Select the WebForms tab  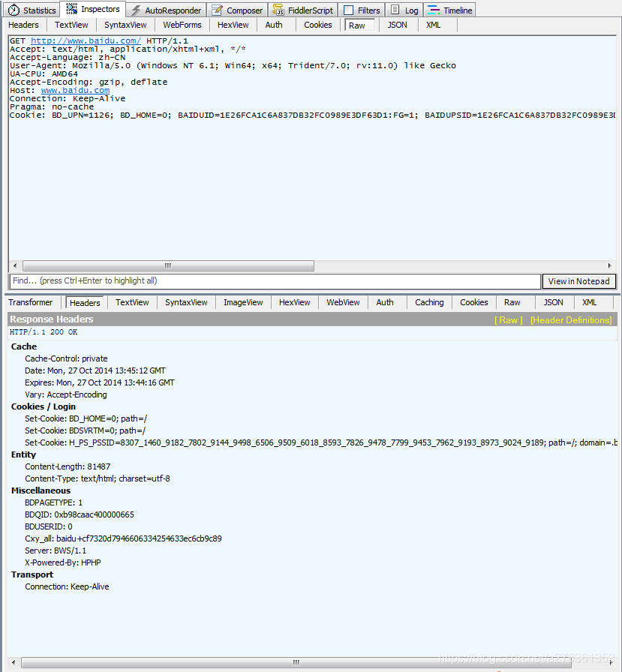pyautogui.click(x=182, y=25)
